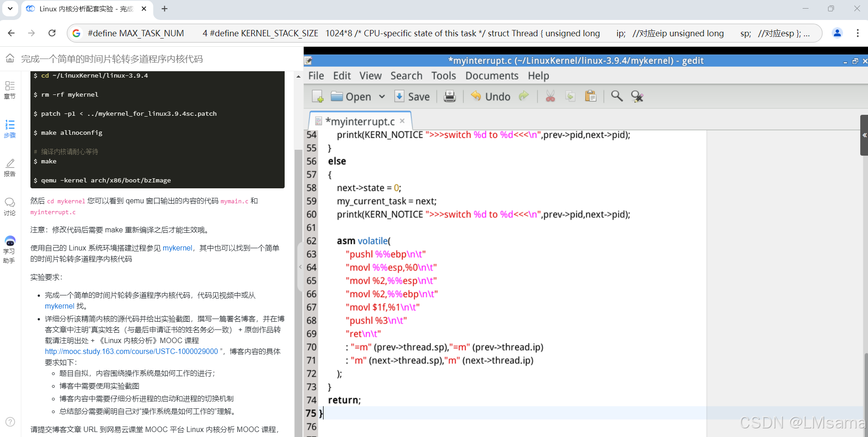Open the mooc.study.163.com course link
Viewport: 868px width, 437px height.
click(x=131, y=351)
